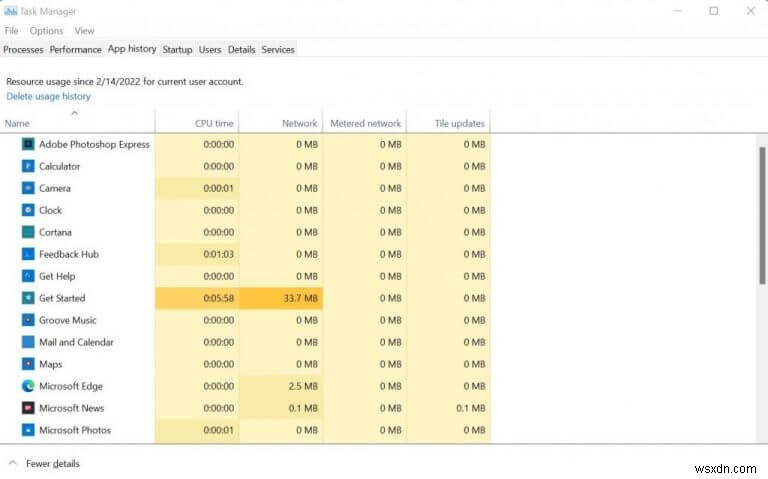Viewport: 768px width, 479px height.
Task: Click the Fewer details chevron arrow
Action: [13, 463]
